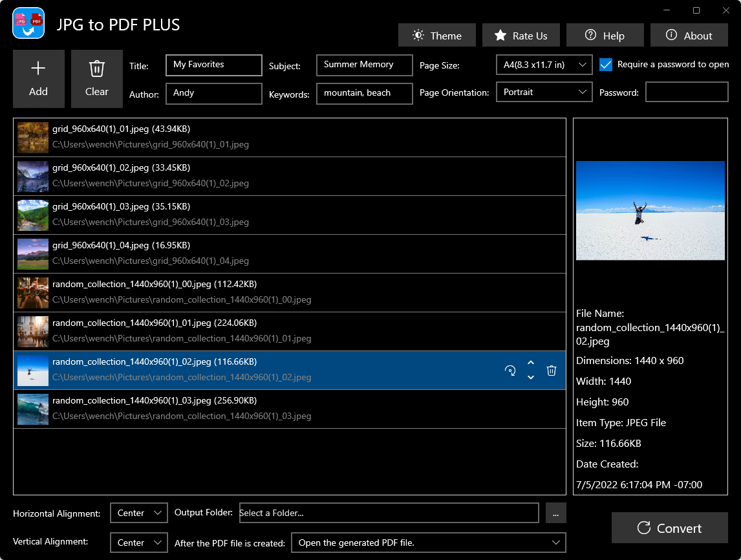Click the Title input field

click(214, 65)
